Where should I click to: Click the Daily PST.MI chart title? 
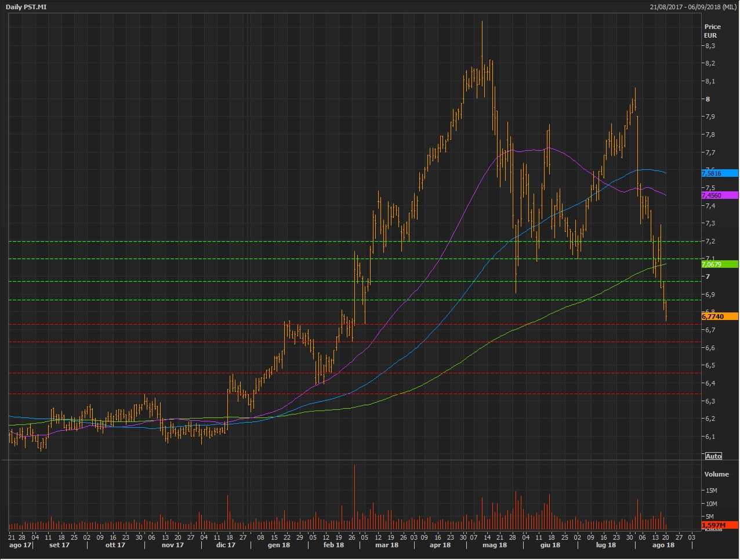click(26, 7)
